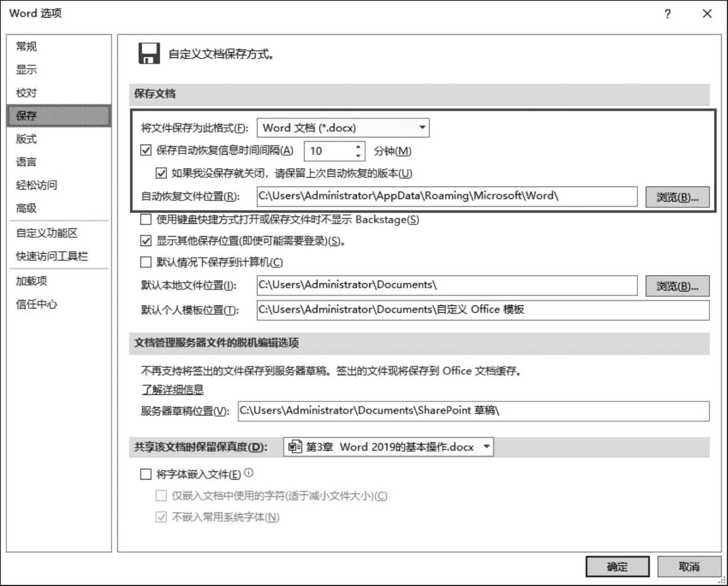This screenshot has height=586, width=728.
Task: Click the Word document icon in fidelity dropdown
Action: (x=295, y=446)
